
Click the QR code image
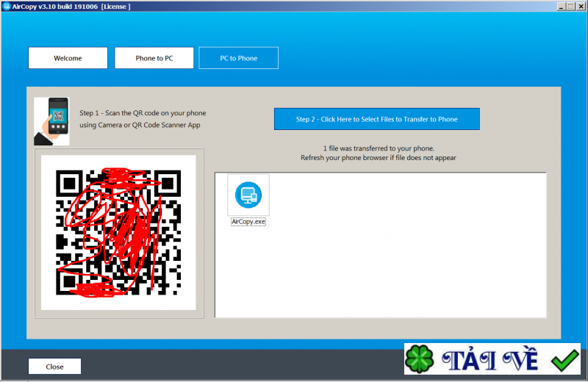118,232
